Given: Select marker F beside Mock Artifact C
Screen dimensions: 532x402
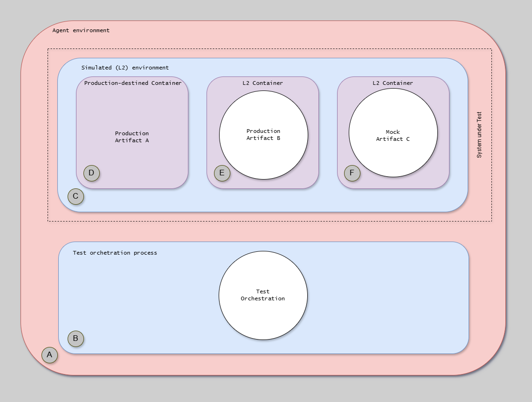Looking at the screenshot, I should click(x=352, y=173).
